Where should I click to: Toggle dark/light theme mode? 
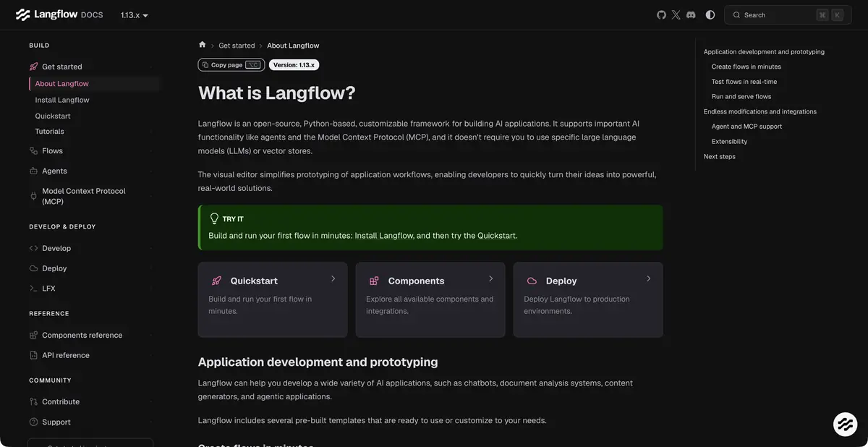click(x=710, y=14)
